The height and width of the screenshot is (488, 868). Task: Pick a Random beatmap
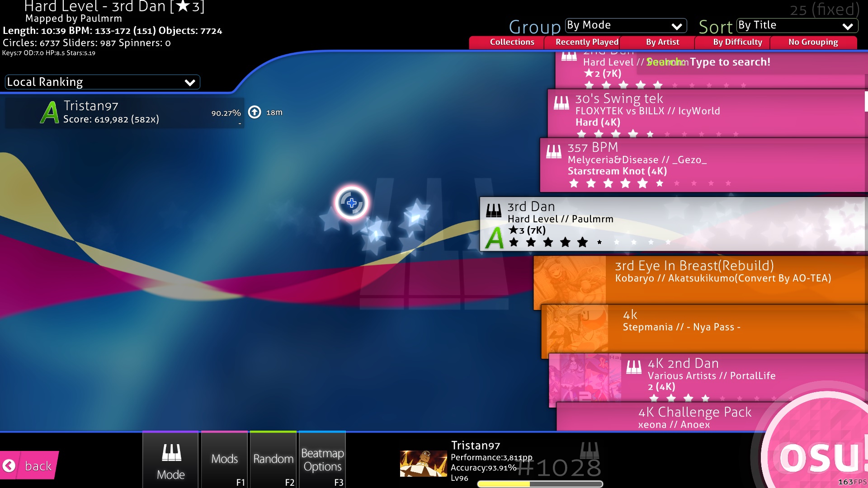pos(273,460)
